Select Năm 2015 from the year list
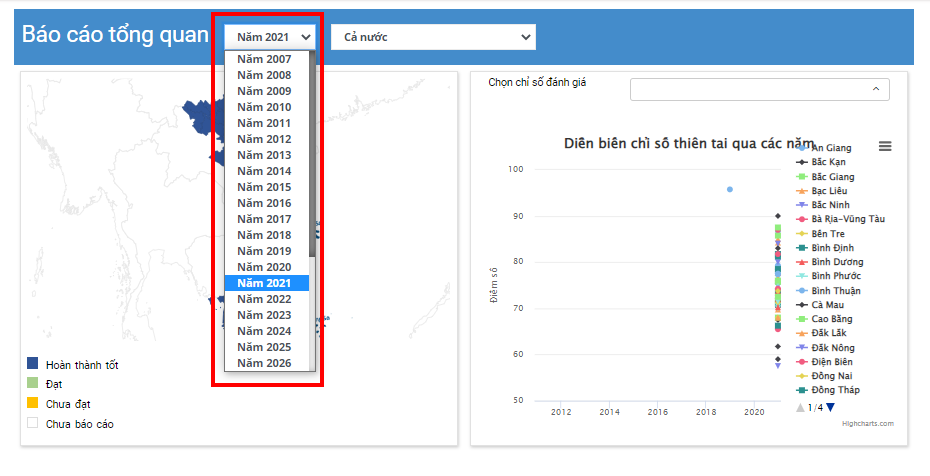 click(265, 187)
